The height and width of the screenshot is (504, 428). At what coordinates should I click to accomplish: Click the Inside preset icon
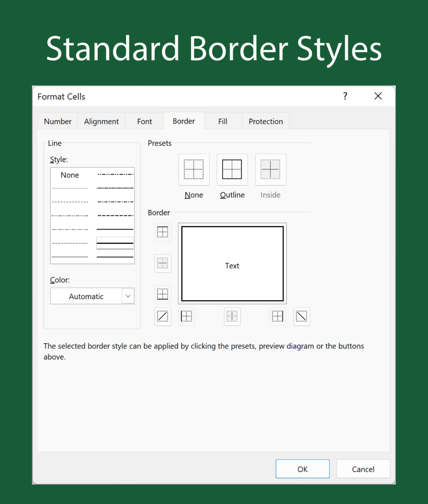click(270, 170)
